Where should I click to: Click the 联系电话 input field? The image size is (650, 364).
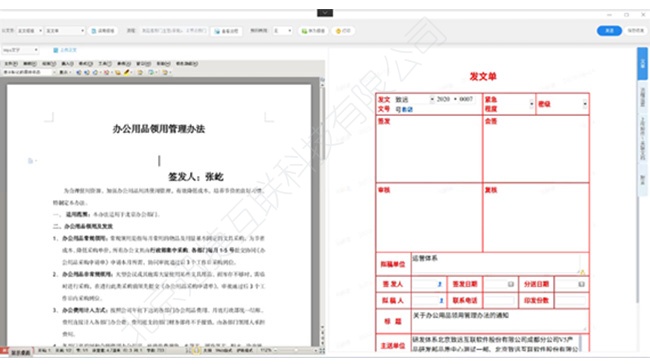click(500, 300)
